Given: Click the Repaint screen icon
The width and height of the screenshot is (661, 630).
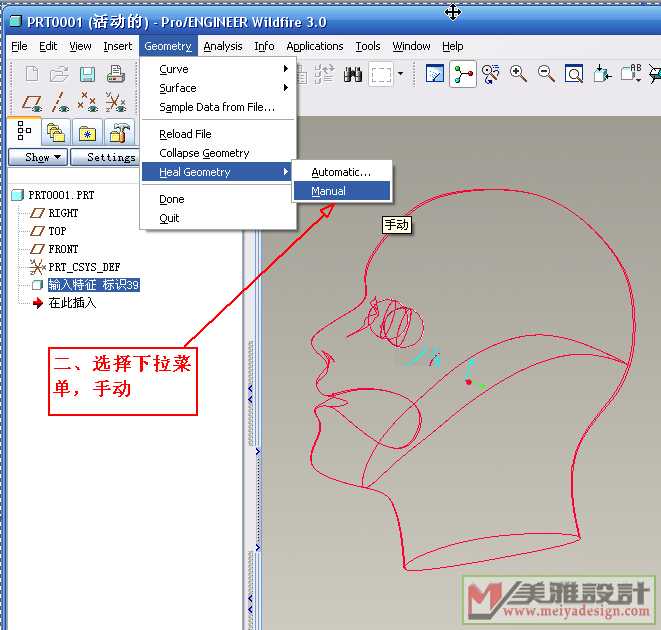Looking at the screenshot, I should 435,74.
